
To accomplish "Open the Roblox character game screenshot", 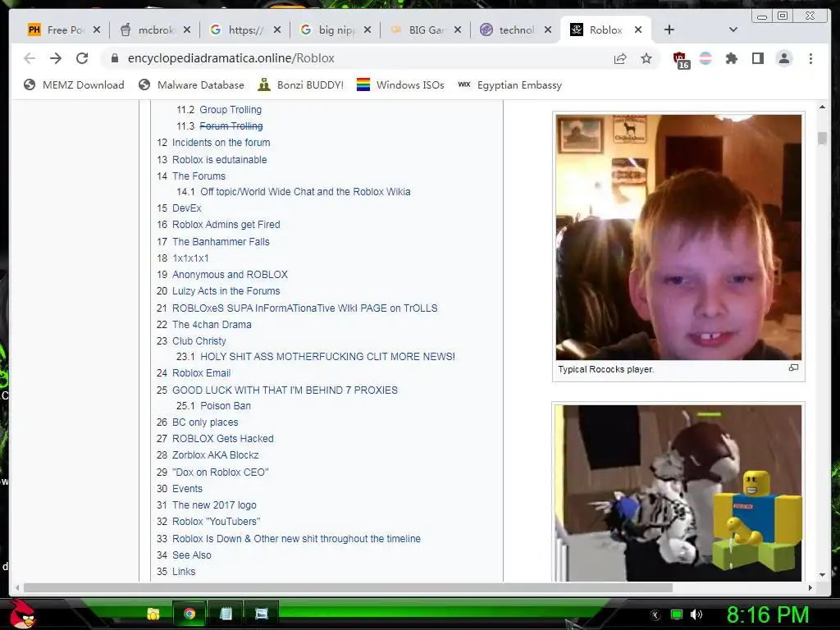I will 678,493.
